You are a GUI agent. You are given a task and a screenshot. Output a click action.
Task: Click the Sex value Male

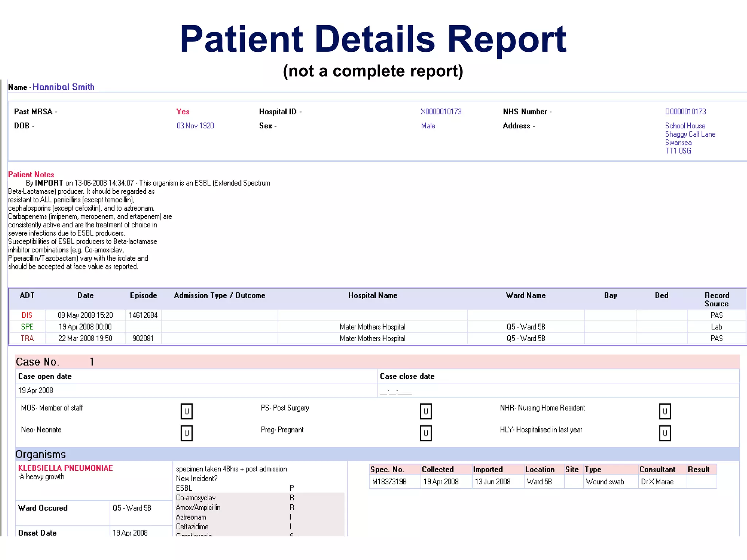click(428, 126)
